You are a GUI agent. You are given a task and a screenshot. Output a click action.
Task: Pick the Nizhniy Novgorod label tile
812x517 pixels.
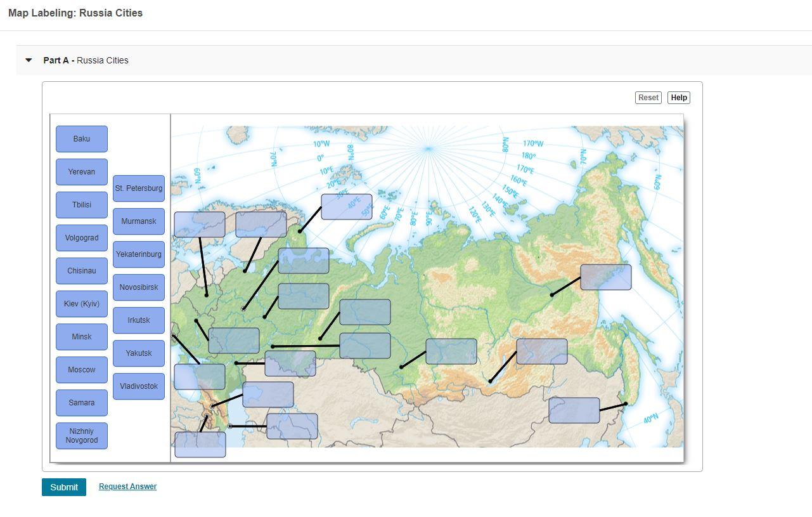(x=82, y=436)
